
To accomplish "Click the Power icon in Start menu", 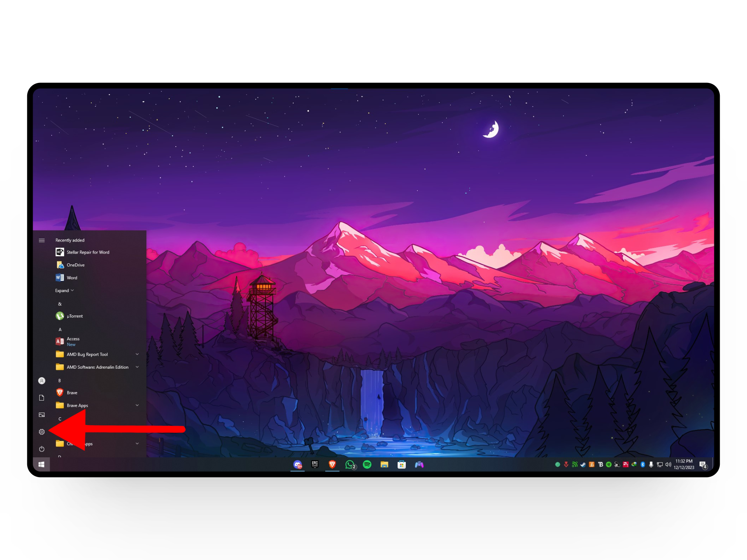I will tap(42, 449).
